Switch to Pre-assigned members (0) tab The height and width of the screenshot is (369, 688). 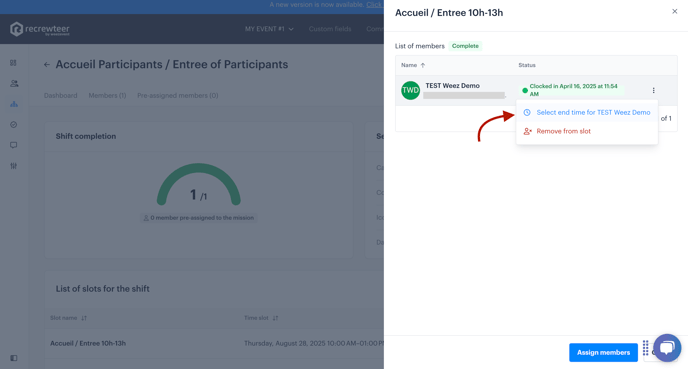pyautogui.click(x=178, y=96)
